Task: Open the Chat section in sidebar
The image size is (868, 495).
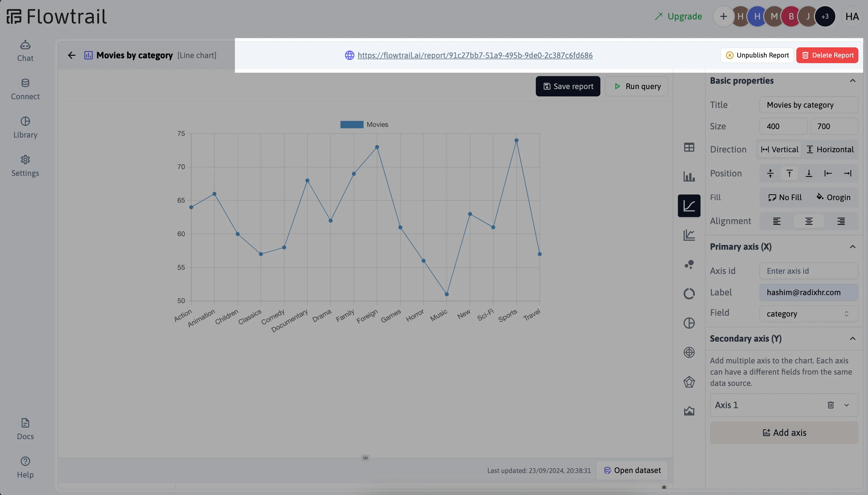Action: 25,51
